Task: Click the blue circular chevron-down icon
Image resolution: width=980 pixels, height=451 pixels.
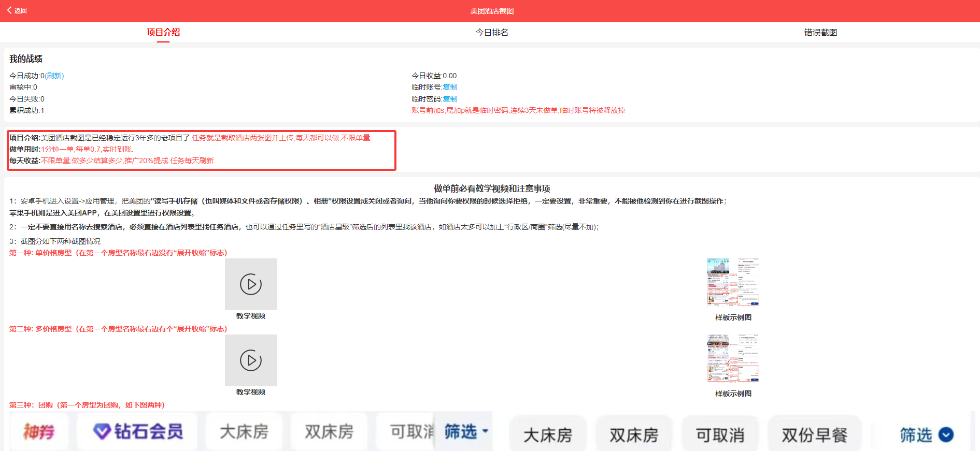Action: click(x=946, y=435)
